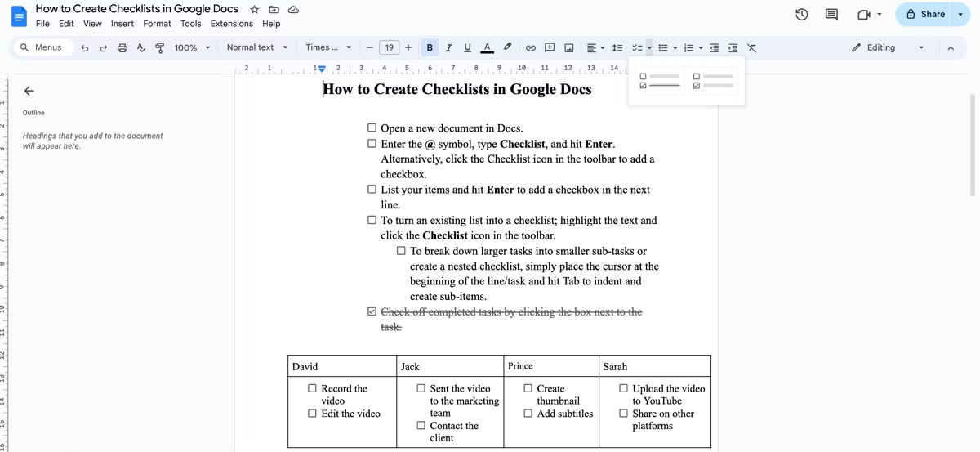Click the Redo arrow icon
Viewport: 980px width, 452px height.
(x=104, y=47)
